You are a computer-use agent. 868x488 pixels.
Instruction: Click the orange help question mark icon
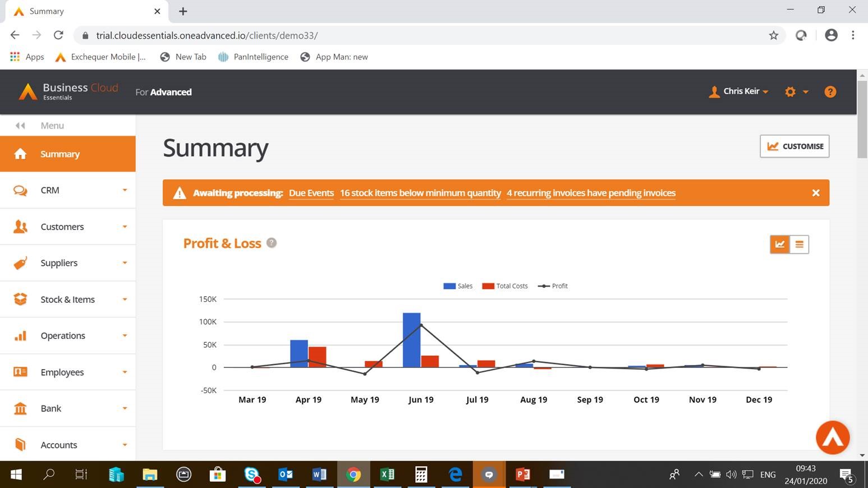pyautogui.click(x=830, y=92)
